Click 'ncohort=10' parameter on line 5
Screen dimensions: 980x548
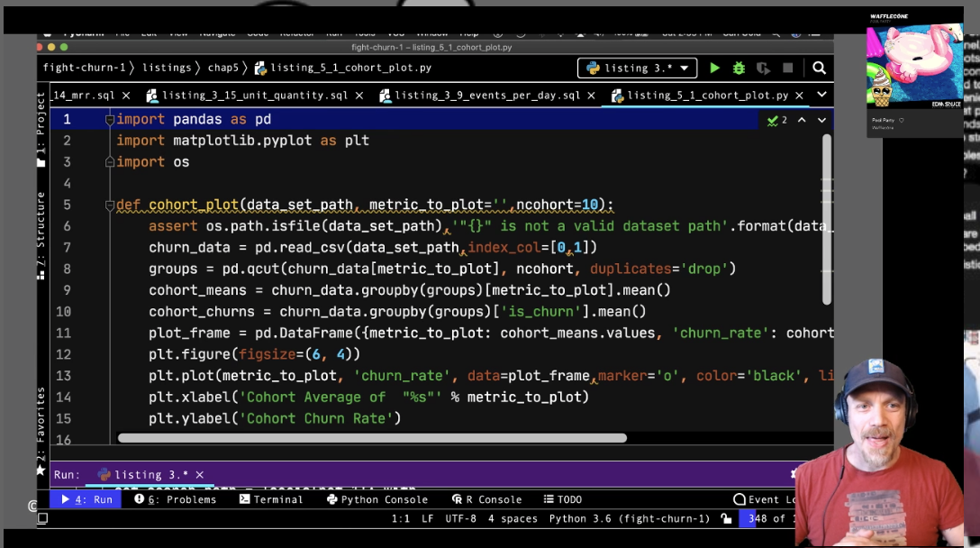(x=557, y=205)
